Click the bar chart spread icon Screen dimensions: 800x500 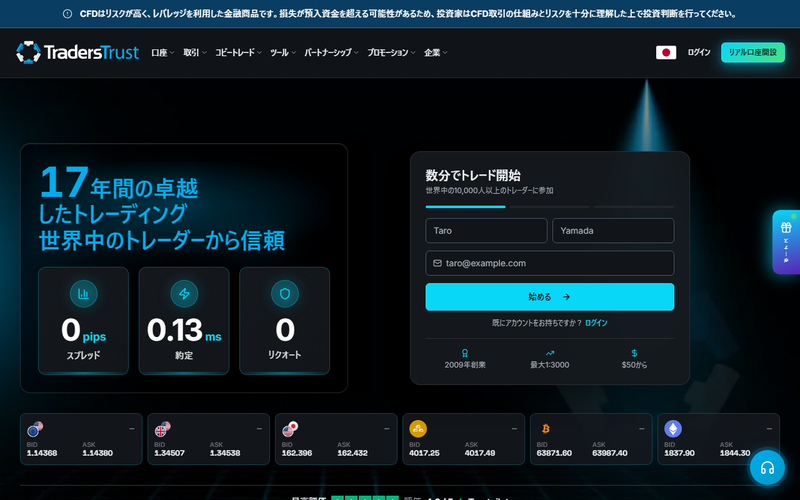83,294
